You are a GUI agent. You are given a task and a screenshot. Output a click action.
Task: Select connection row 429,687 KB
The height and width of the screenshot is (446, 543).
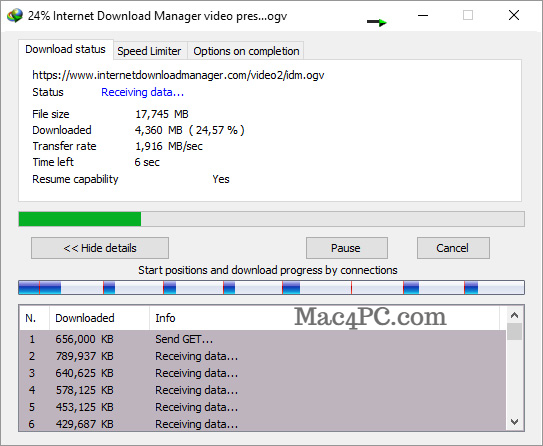[x=263, y=423]
